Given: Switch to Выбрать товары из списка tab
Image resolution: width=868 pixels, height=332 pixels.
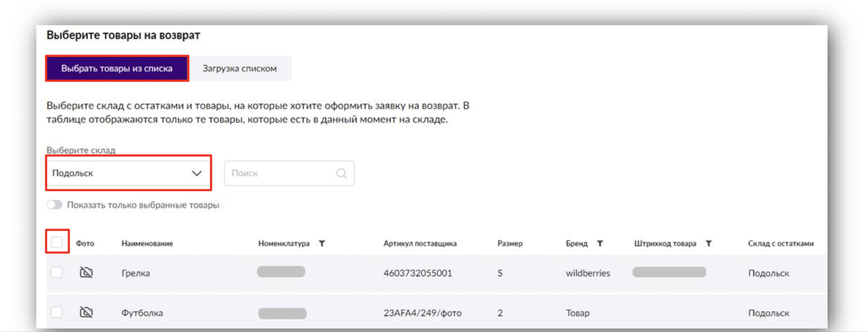Looking at the screenshot, I should (117, 69).
